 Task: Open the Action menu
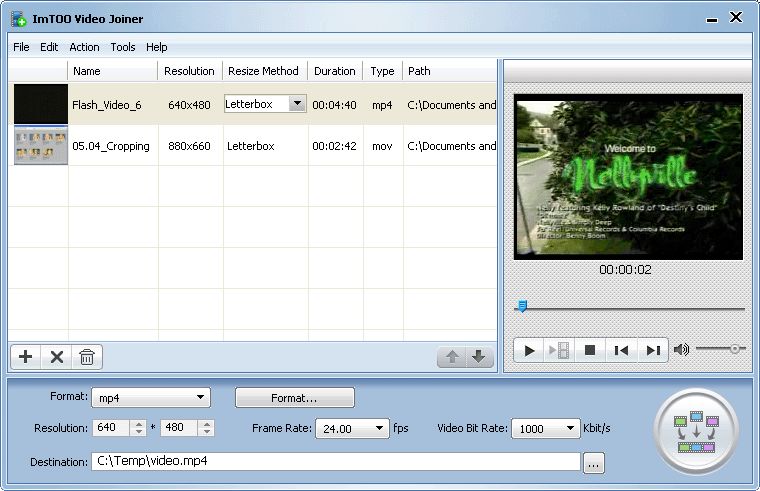pyautogui.click(x=84, y=47)
